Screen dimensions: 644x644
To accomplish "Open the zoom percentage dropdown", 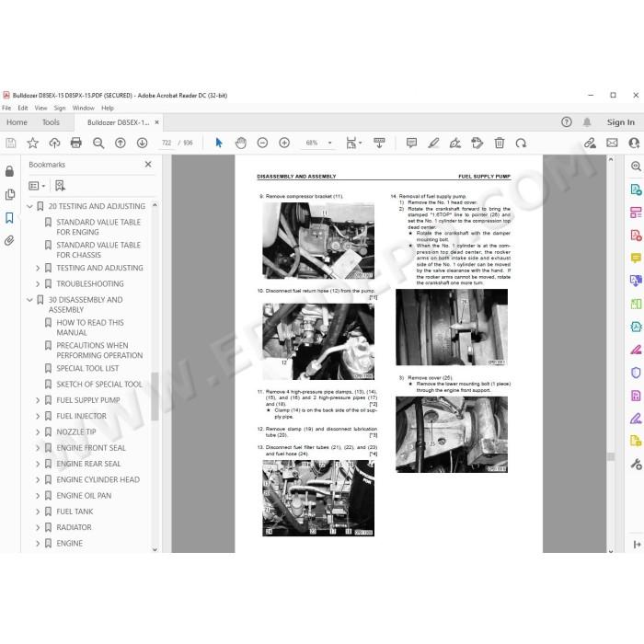I will (x=329, y=143).
